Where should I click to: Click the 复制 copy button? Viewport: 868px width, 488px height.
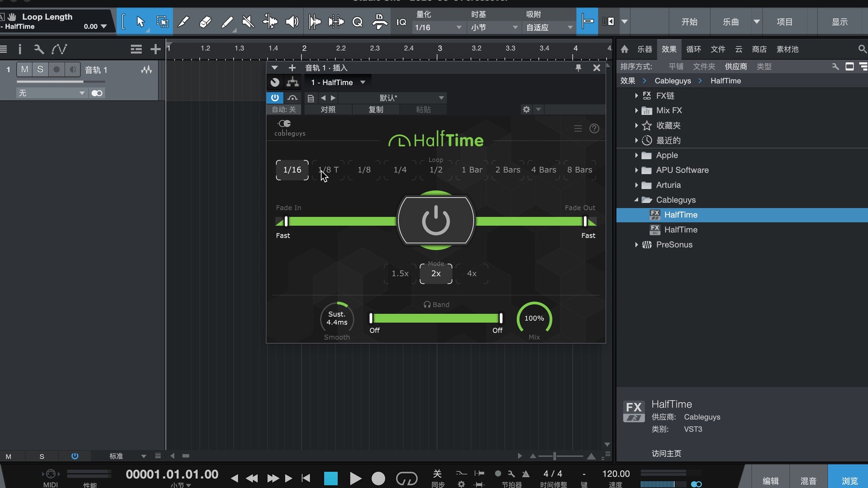pos(376,109)
